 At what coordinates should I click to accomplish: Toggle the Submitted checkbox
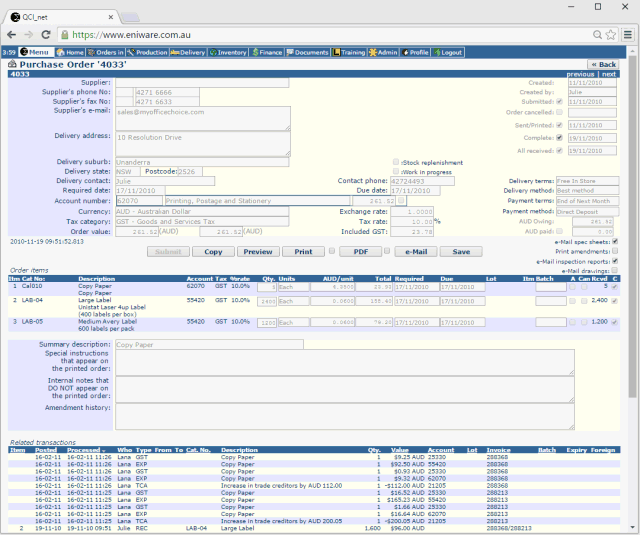coord(560,101)
